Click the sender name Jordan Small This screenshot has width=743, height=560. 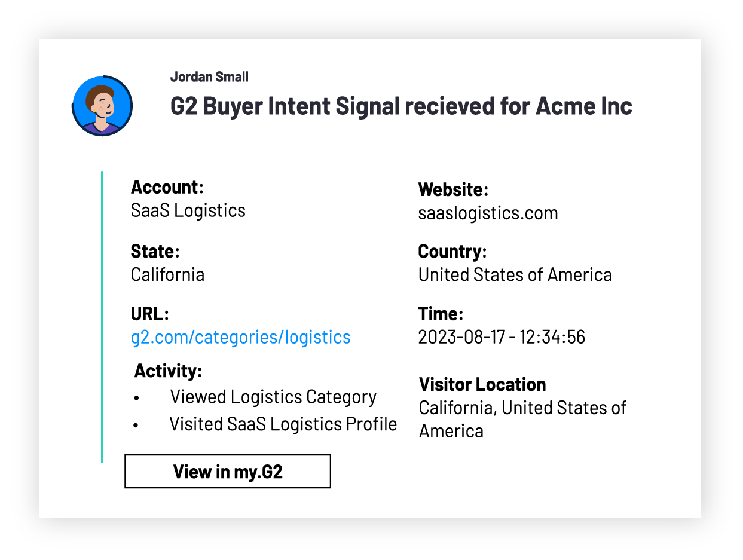tap(209, 76)
